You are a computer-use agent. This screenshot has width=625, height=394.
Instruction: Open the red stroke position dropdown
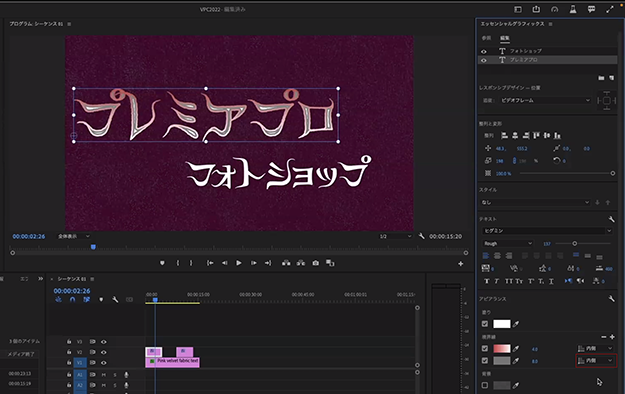pyautogui.click(x=595, y=349)
